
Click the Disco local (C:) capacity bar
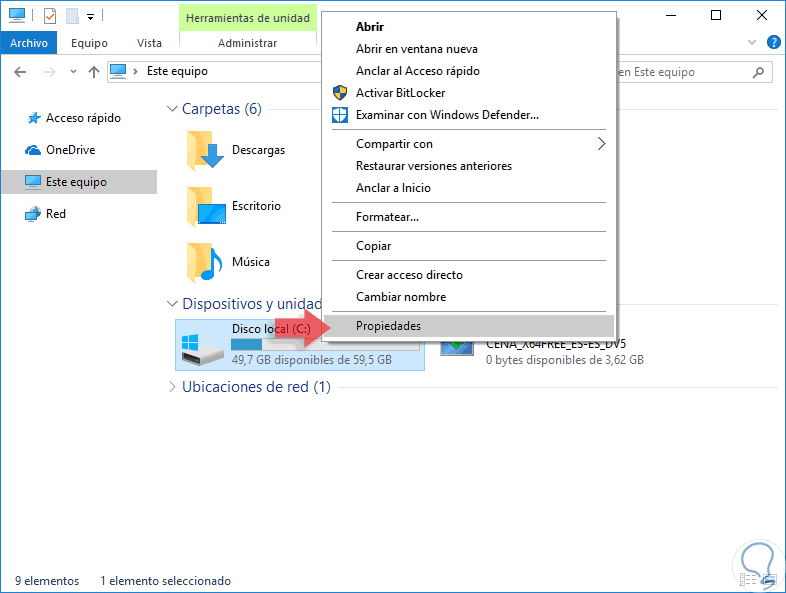pyautogui.click(x=325, y=345)
